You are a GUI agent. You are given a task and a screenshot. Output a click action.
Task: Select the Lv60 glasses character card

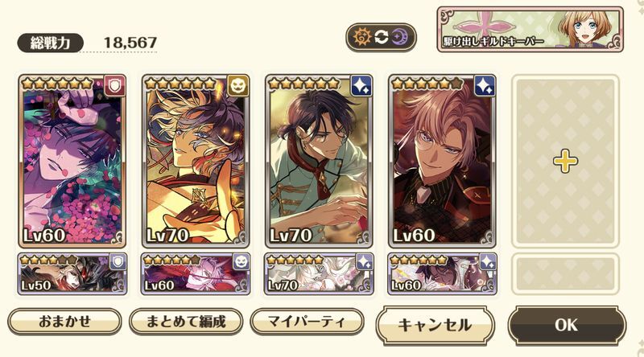(442, 162)
